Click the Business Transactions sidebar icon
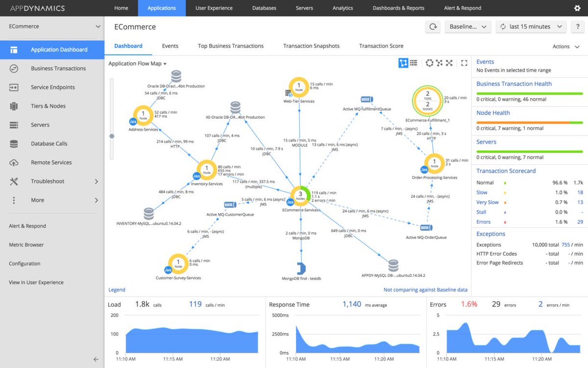 pos(14,68)
